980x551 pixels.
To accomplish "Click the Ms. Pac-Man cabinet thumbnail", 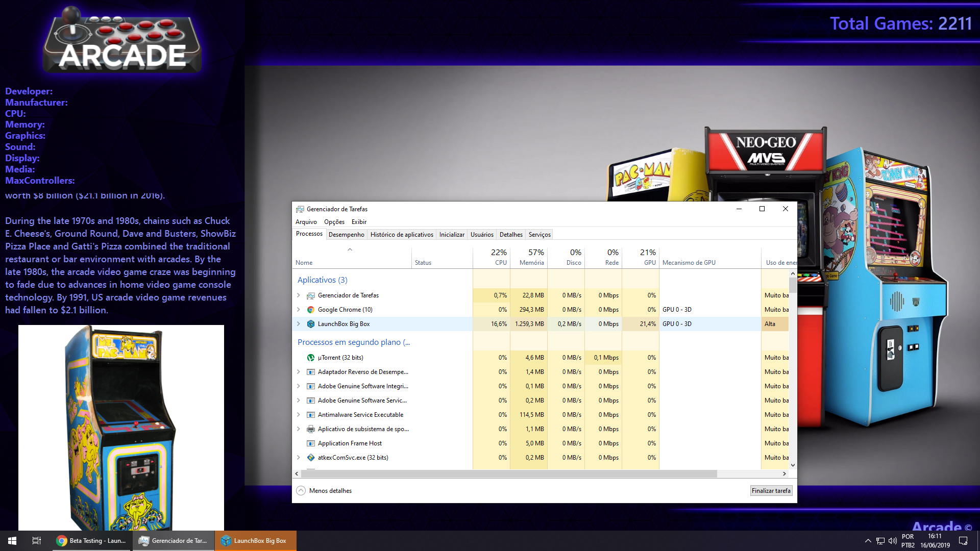I will (121, 428).
